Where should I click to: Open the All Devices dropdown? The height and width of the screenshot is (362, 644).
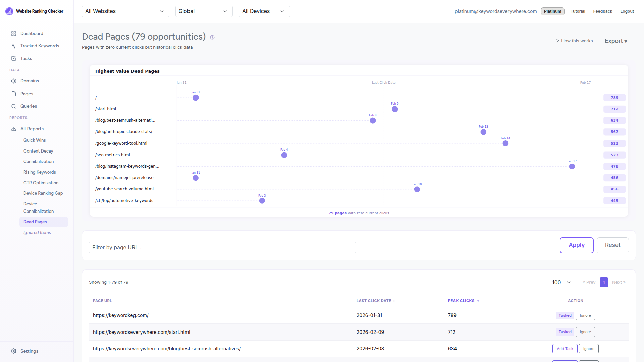tap(264, 11)
